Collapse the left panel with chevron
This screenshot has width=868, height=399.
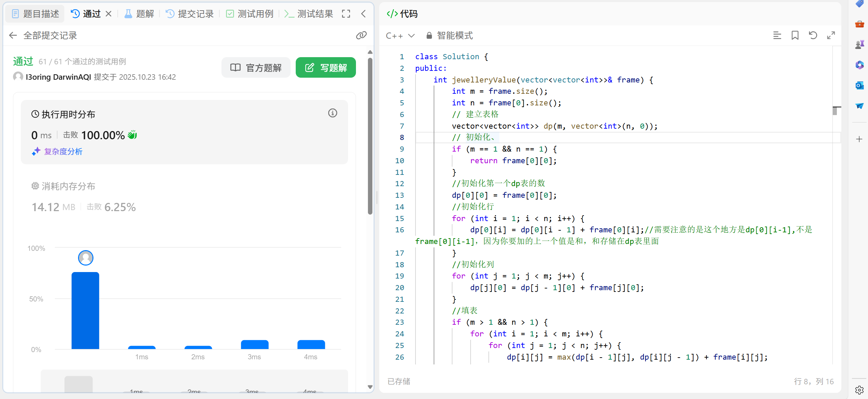363,14
